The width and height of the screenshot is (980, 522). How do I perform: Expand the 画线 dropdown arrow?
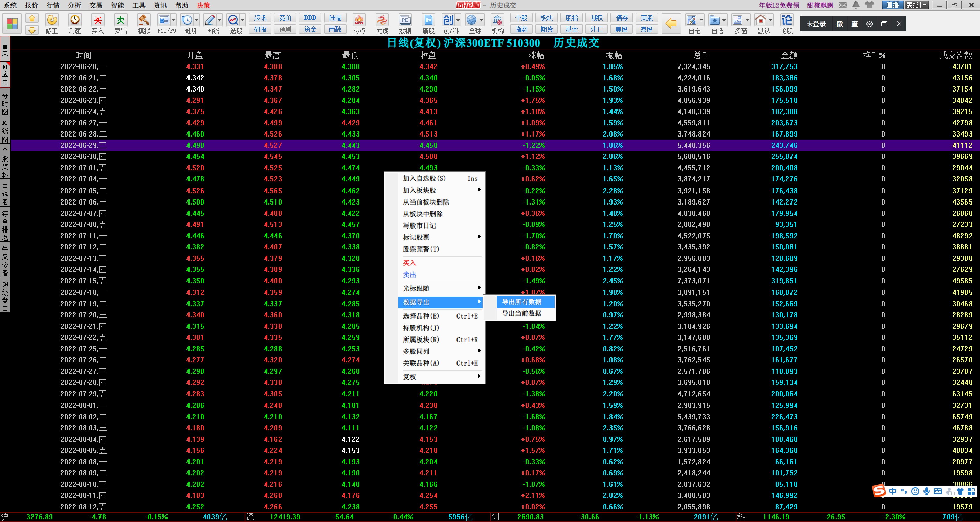click(219, 20)
